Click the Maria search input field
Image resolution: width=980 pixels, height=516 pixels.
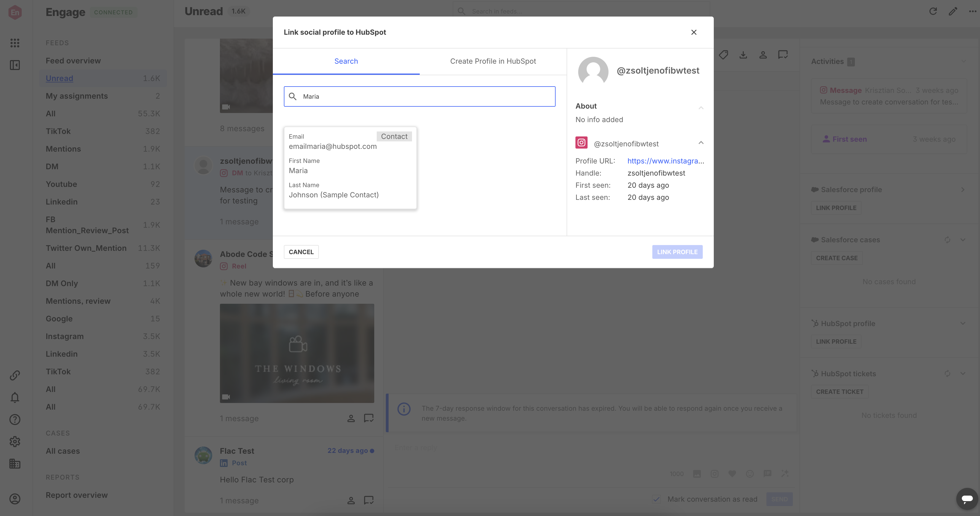click(x=419, y=96)
